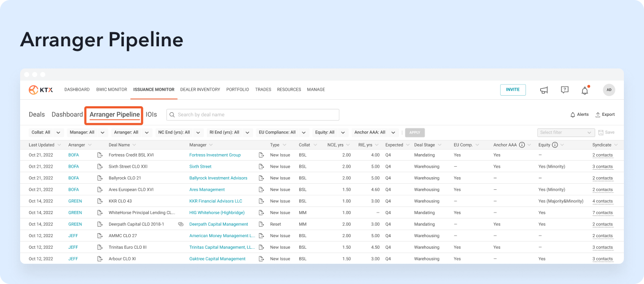Click the info icon next to Equity header
The image size is (644, 284).
(555, 145)
